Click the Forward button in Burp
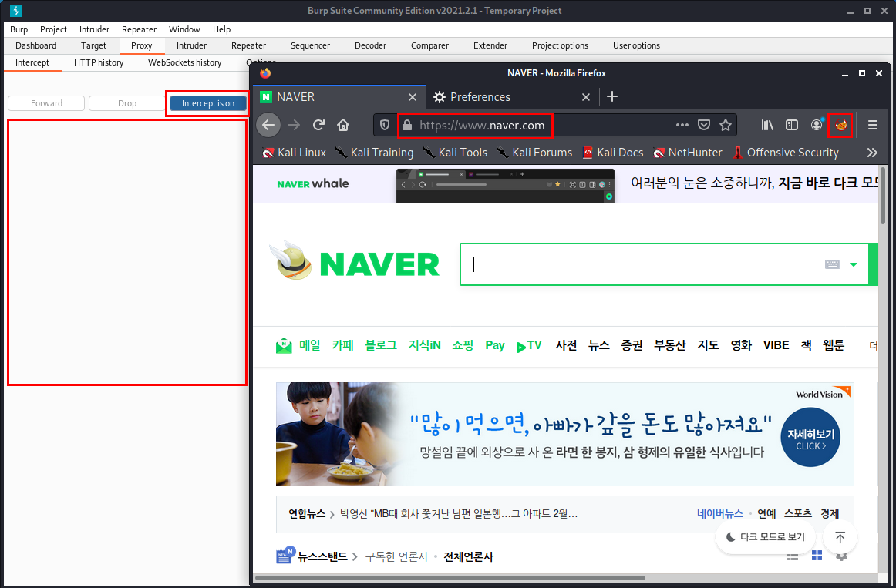Screen dimensions: 896x588 click(46, 103)
